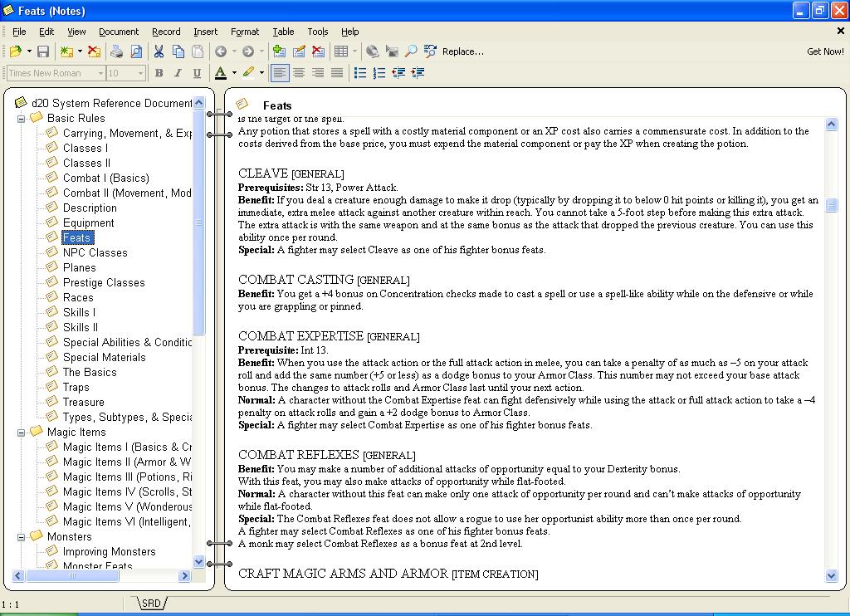Open the File menu
The image size is (850, 616).
click(x=19, y=32)
